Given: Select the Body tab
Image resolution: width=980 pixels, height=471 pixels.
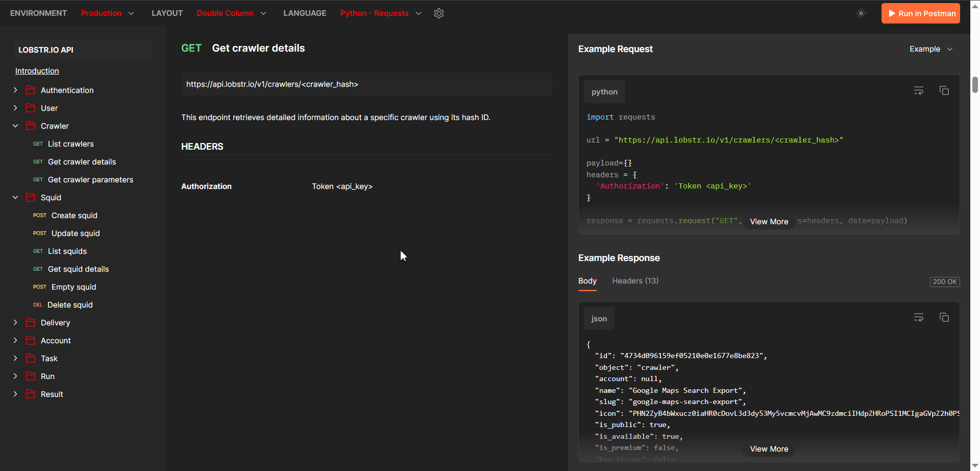Looking at the screenshot, I should 587,281.
